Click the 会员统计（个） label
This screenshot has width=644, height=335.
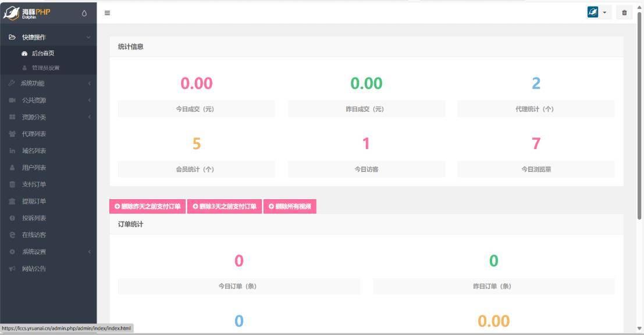coord(195,169)
